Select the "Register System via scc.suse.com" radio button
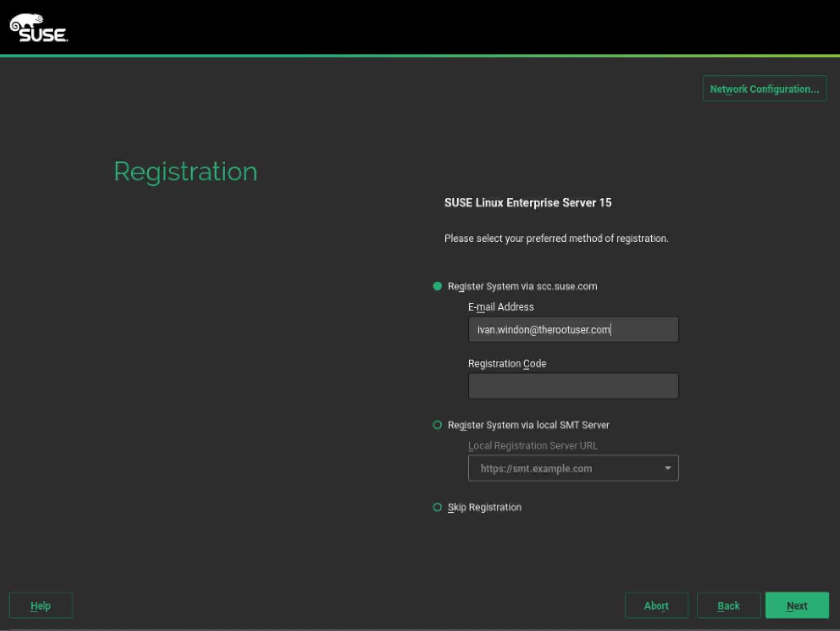The width and height of the screenshot is (840, 631). [x=438, y=286]
